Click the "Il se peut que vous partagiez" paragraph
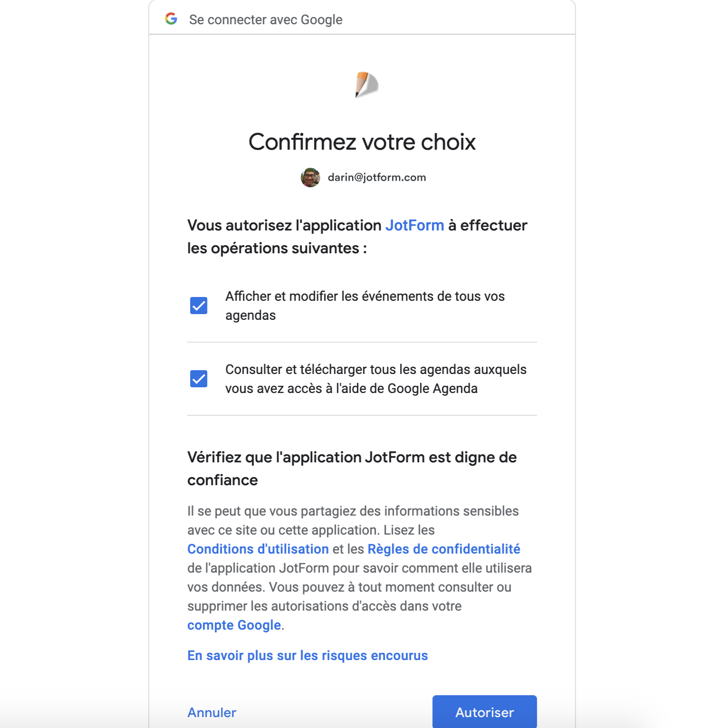The height and width of the screenshot is (728, 726). pos(353,511)
